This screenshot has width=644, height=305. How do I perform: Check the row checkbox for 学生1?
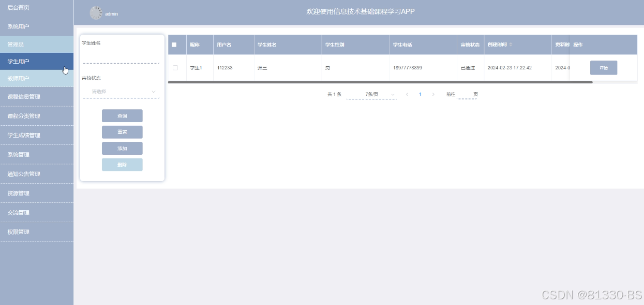pos(175,68)
